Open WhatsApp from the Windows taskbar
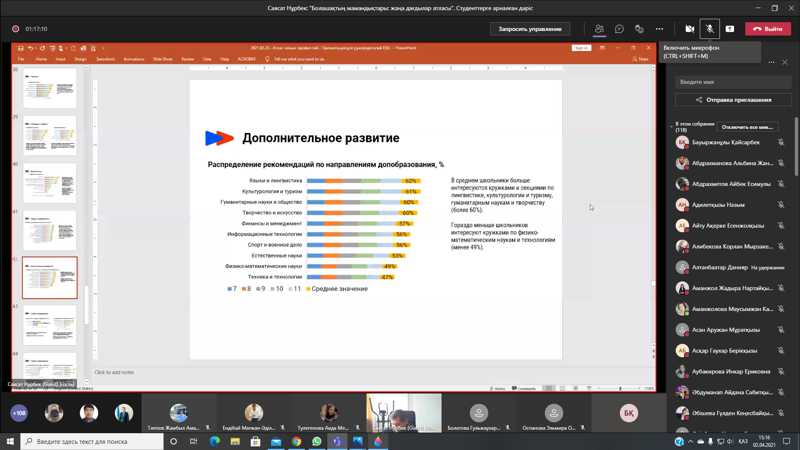This screenshot has width=800, height=450. point(317,441)
